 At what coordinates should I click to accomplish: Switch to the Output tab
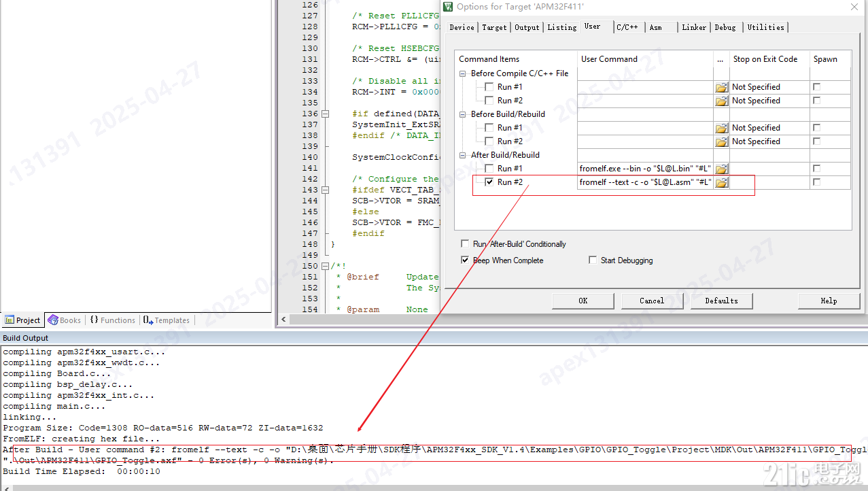pyautogui.click(x=527, y=27)
